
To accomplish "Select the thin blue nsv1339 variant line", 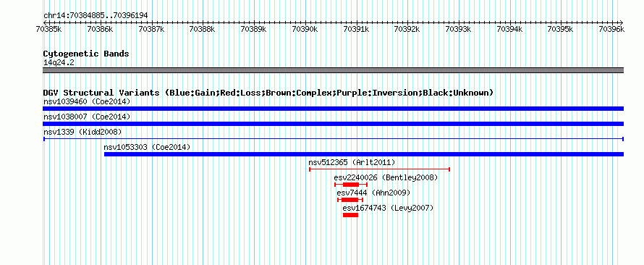I will click(333, 139).
